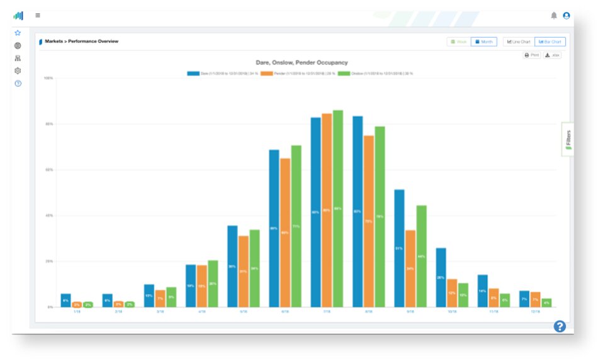603x364 pixels.
Task: Switch the view to Month
Action: point(484,41)
